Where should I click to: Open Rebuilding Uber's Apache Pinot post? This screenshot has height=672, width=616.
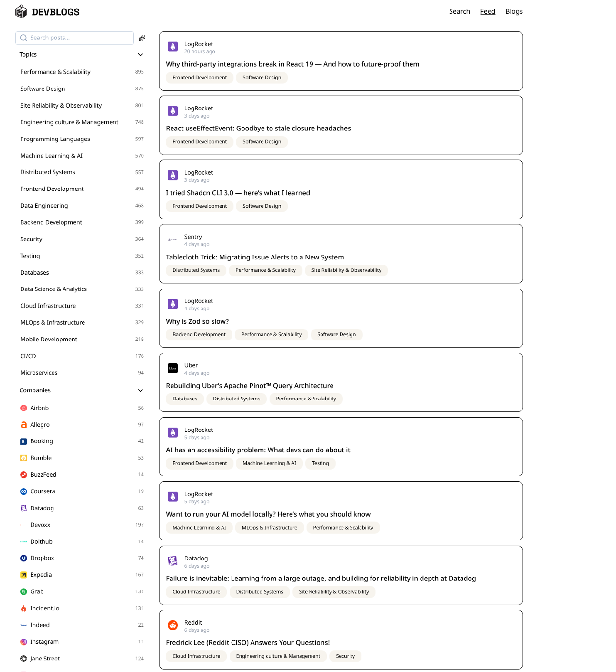click(x=250, y=386)
